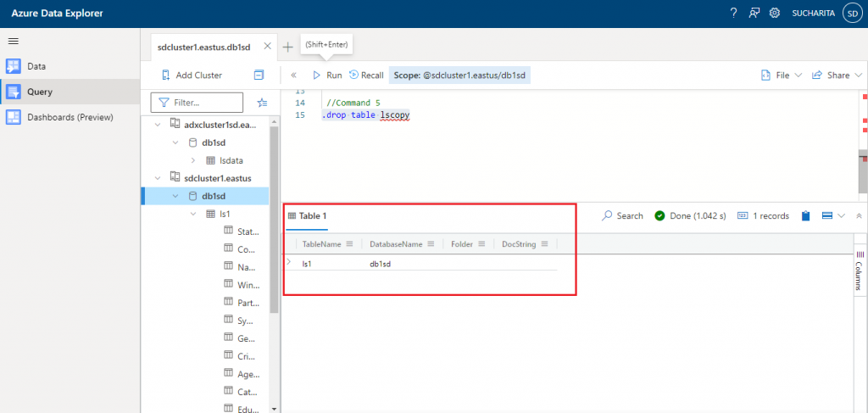Viewport: 868px width, 413px height.
Task: Collapse the adxcluster1sd cluster node
Action: pyautogui.click(x=158, y=125)
